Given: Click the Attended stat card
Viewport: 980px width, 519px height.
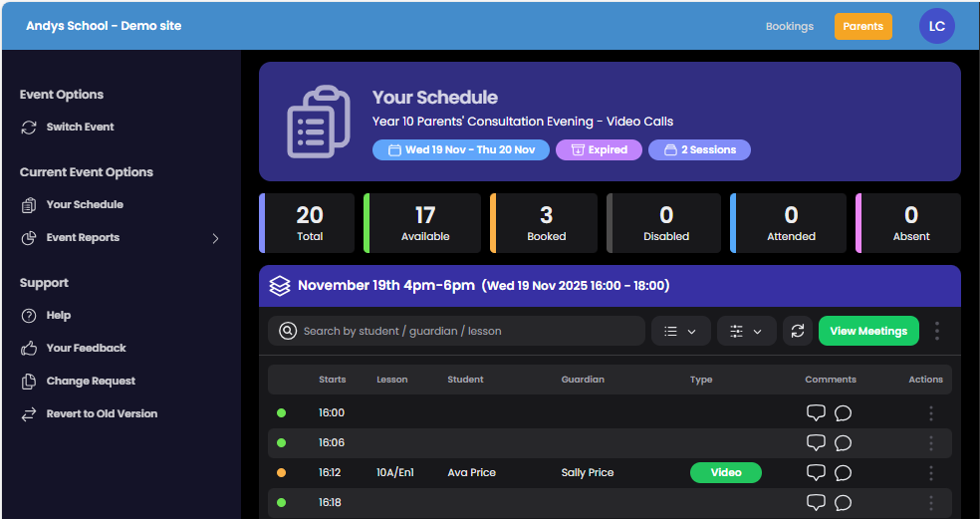Looking at the screenshot, I should [788, 223].
